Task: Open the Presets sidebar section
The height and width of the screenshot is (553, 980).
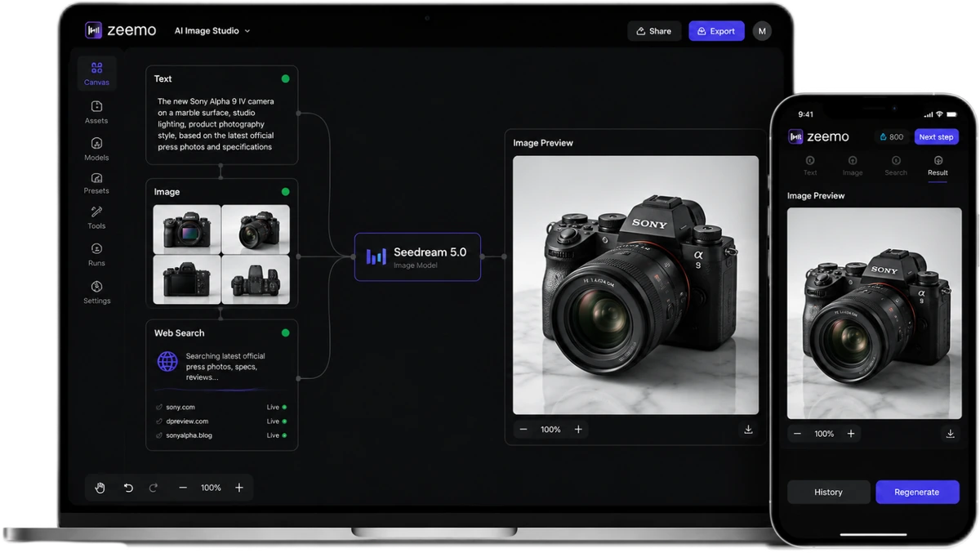Action: click(96, 183)
